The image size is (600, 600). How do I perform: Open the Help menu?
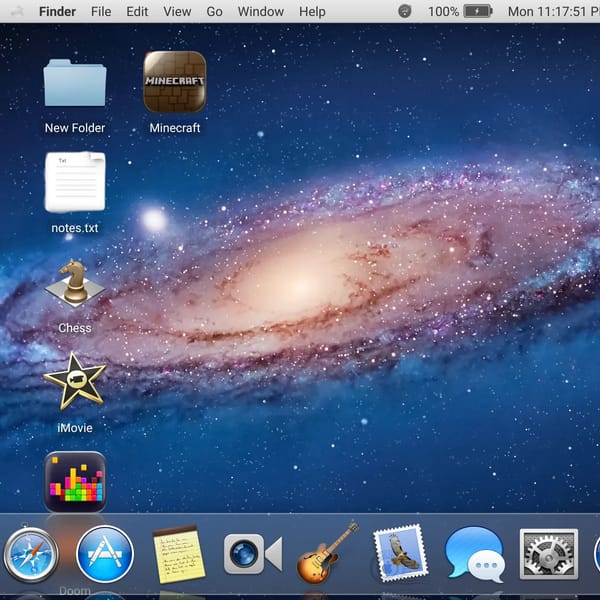(312, 11)
